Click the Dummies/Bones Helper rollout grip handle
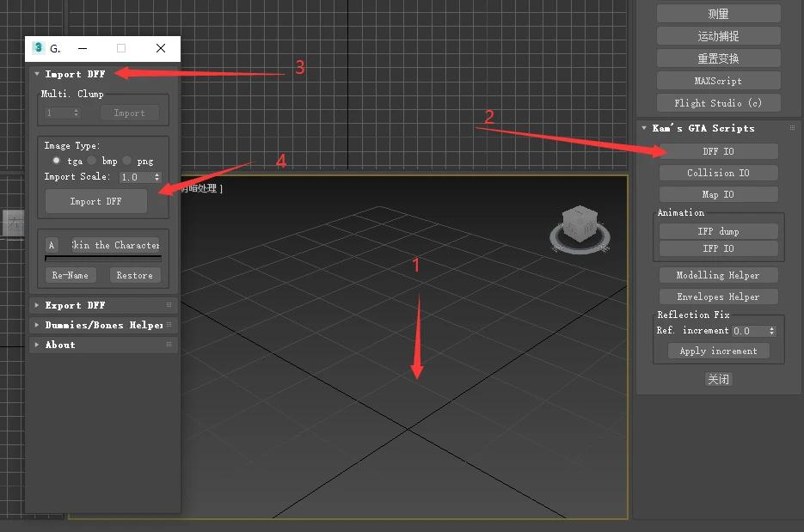 coord(169,325)
